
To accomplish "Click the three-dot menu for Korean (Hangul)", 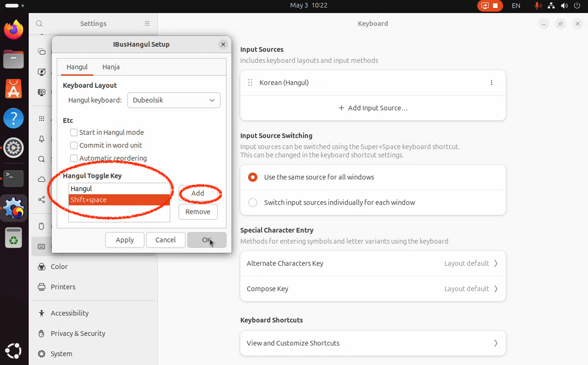I will pyautogui.click(x=491, y=83).
